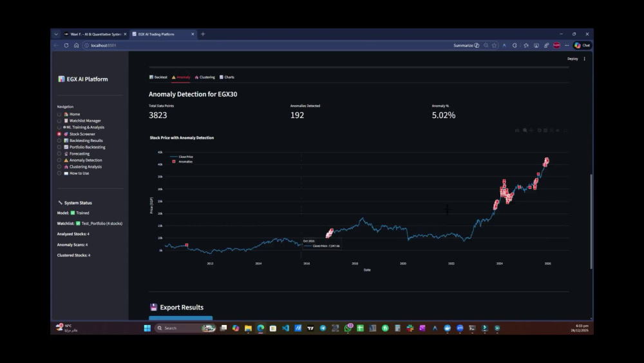Image resolution: width=644 pixels, height=363 pixels.
Task: Refresh the localhost page
Action: click(66, 46)
